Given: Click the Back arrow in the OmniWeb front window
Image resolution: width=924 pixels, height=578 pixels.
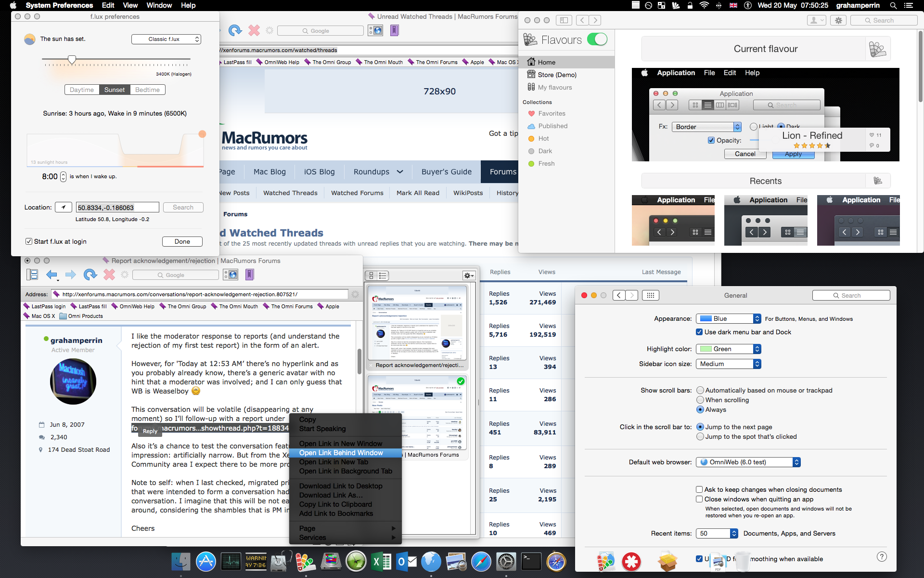Looking at the screenshot, I should point(51,275).
